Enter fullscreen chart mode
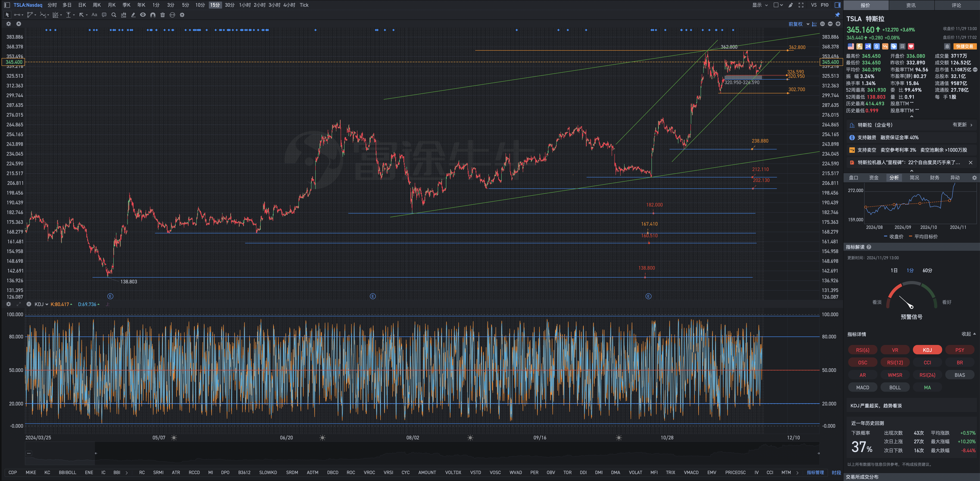This screenshot has height=481, width=980. click(801, 5)
